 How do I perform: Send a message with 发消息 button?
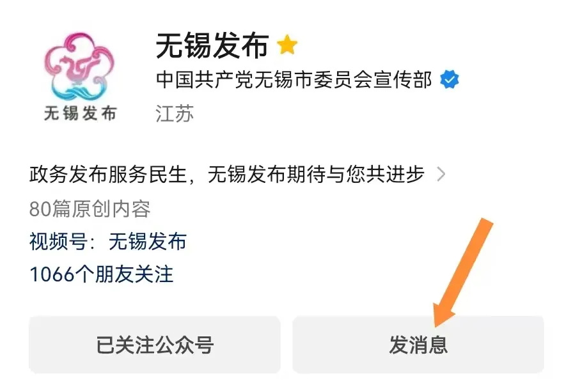pyautogui.click(x=418, y=345)
